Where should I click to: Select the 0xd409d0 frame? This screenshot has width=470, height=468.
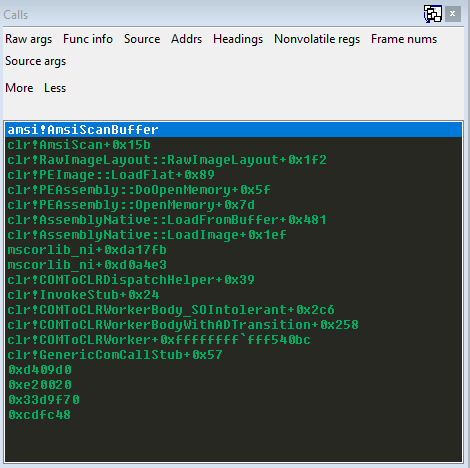(234, 370)
